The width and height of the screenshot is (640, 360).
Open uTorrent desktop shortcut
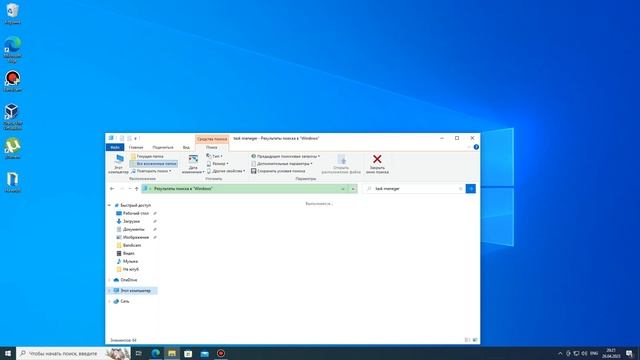pos(13,149)
